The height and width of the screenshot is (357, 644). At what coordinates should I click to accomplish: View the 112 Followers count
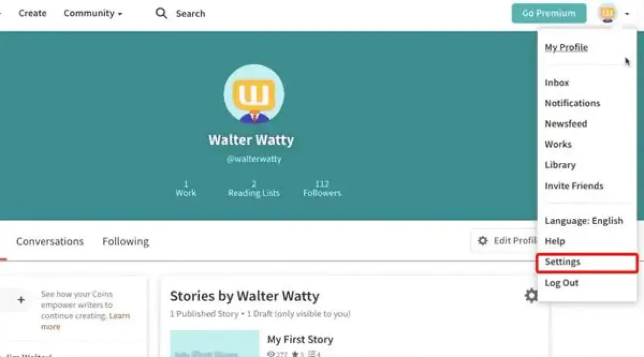tap(322, 189)
